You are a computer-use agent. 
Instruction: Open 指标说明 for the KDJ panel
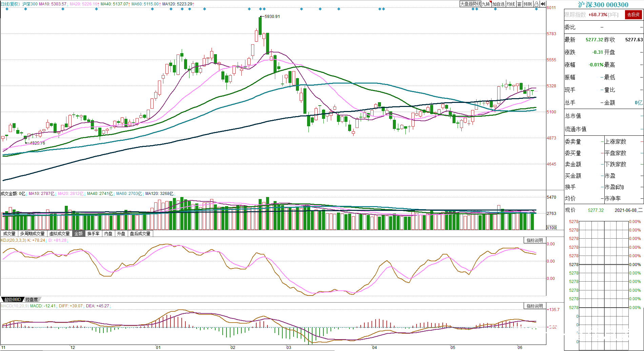tap(535, 240)
